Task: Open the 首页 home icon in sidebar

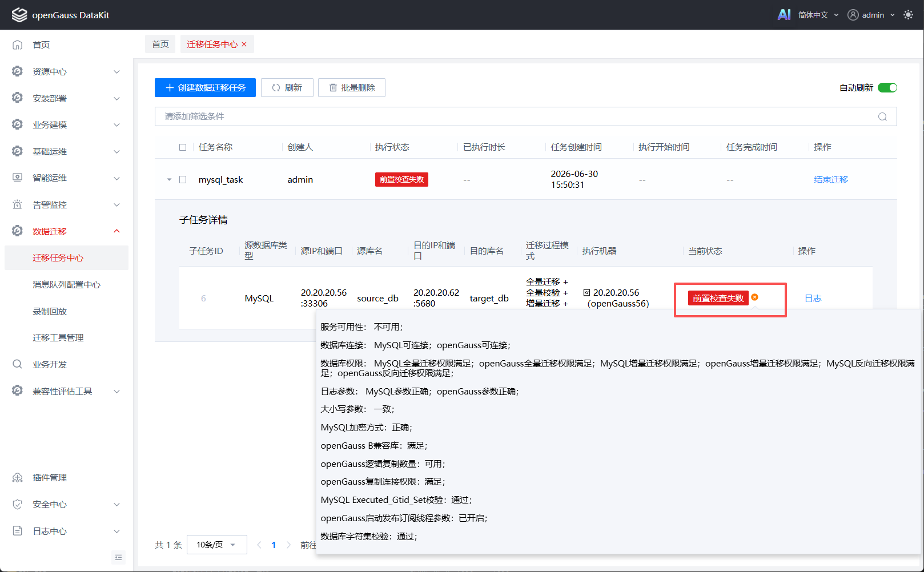Action: click(x=18, y=45)
